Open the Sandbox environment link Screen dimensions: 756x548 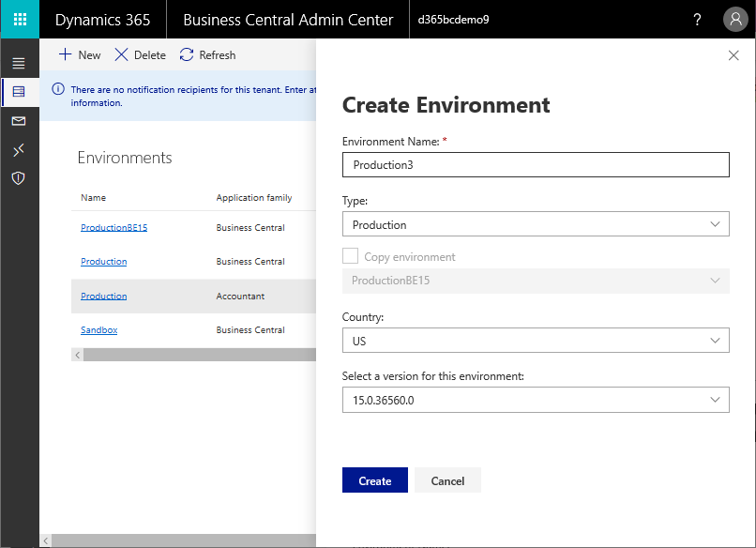coord(98,330)
